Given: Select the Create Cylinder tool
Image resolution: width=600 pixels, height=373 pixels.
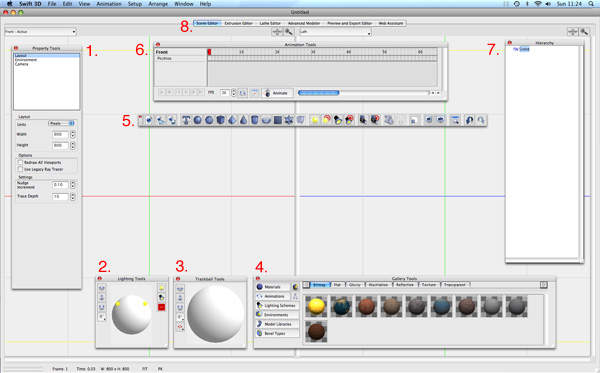Looking at the screenshot, I should click(x=255, y=120).
